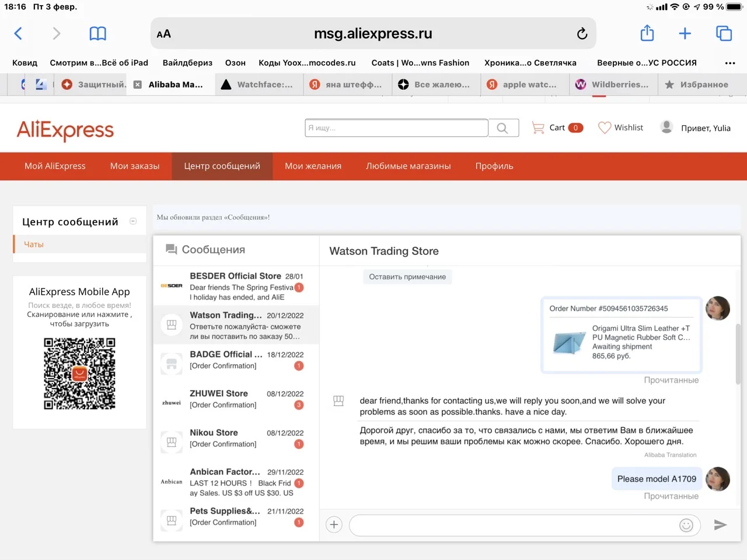Open Коды Yoox...mocodes.ru bookmark
747x560 pixels.
tap(307, 63)
